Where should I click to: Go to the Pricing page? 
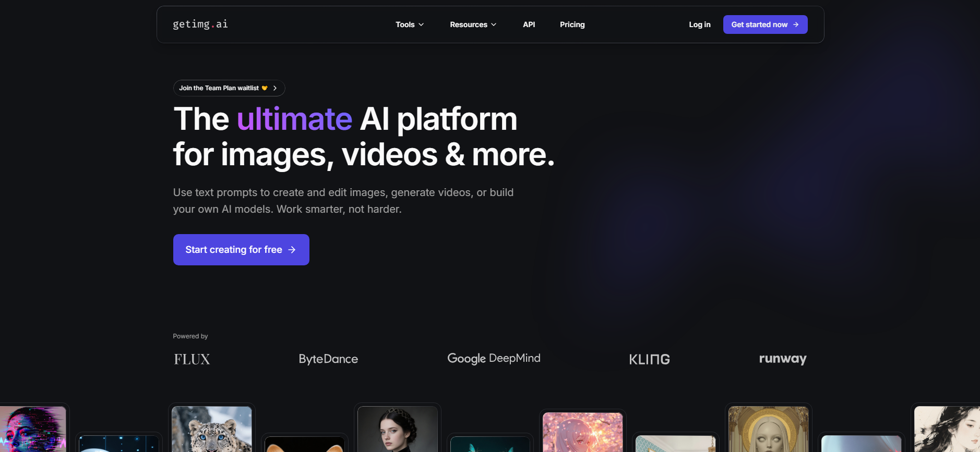[572, 25]
